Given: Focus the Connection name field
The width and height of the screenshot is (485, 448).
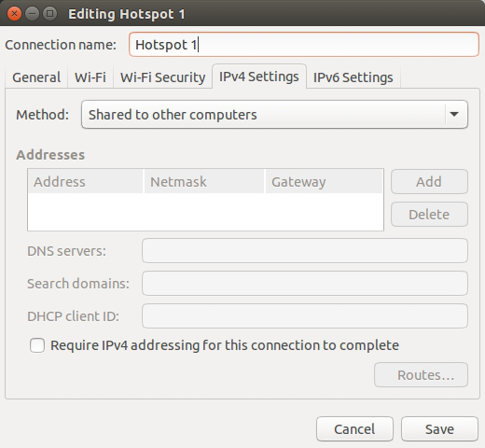Looking at the screenshot, I should (304, 45).
